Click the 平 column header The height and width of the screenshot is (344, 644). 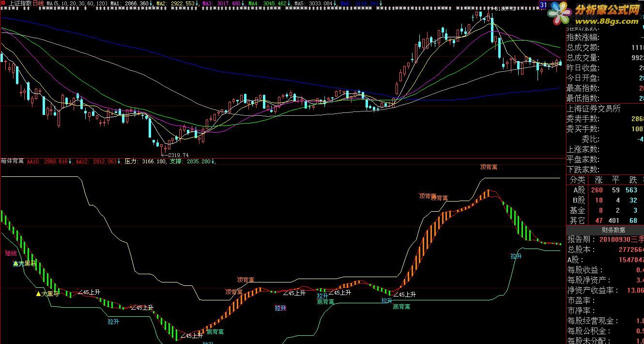[x=616, y=180]
